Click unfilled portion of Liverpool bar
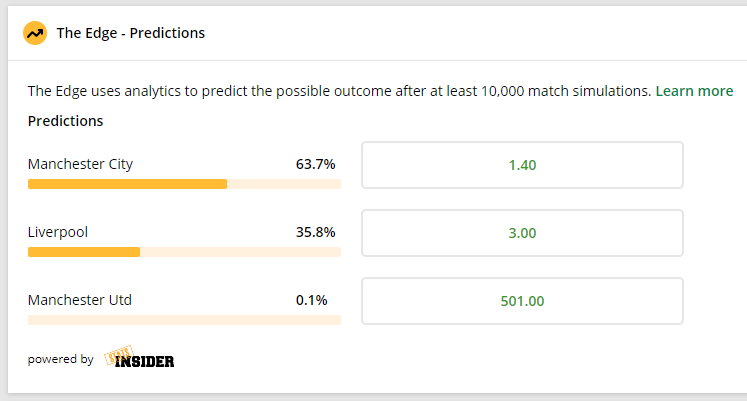Screen dimensions: 747x401 coord(241,252)
